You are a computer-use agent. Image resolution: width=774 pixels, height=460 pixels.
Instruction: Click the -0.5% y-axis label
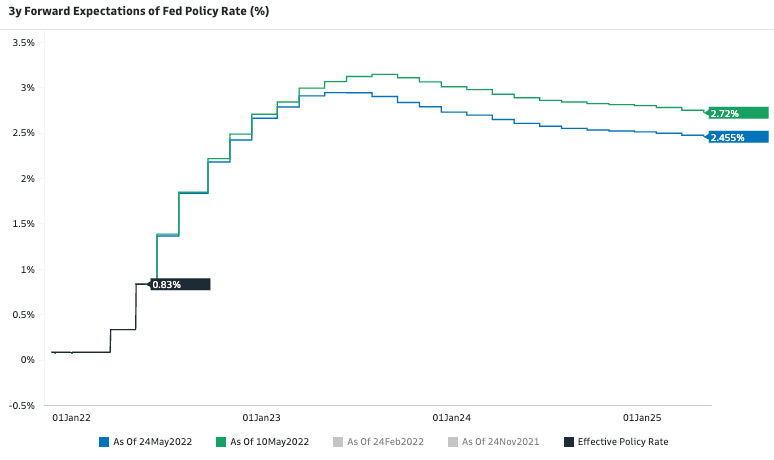click(x=21, y=405)
